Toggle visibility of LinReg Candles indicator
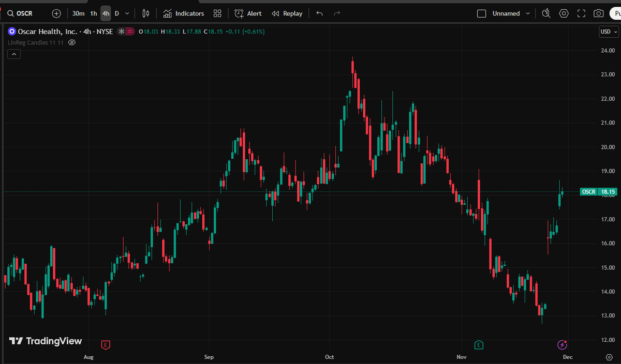 point(72,42)
